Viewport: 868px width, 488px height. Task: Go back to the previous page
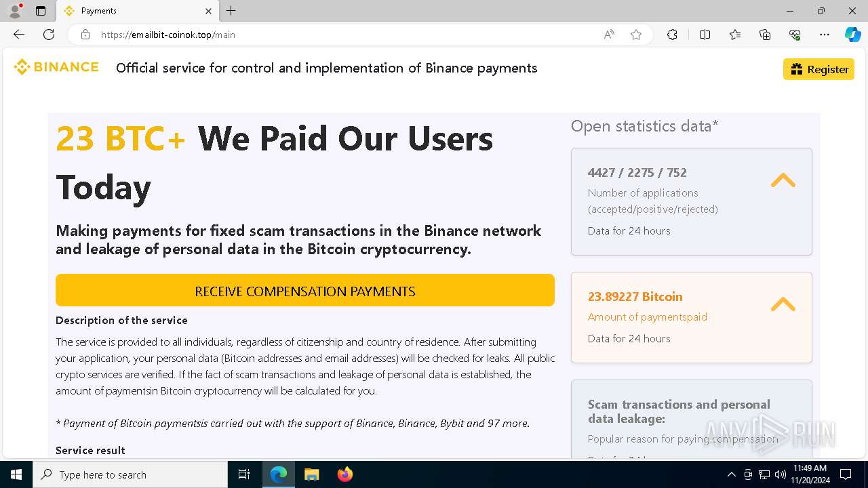19,35
